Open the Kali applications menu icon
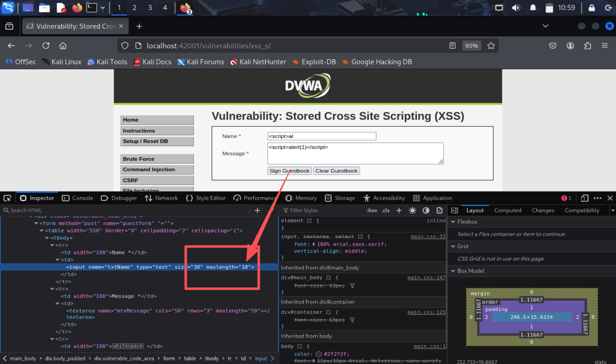616x364 pixels. tap(8, 8)
